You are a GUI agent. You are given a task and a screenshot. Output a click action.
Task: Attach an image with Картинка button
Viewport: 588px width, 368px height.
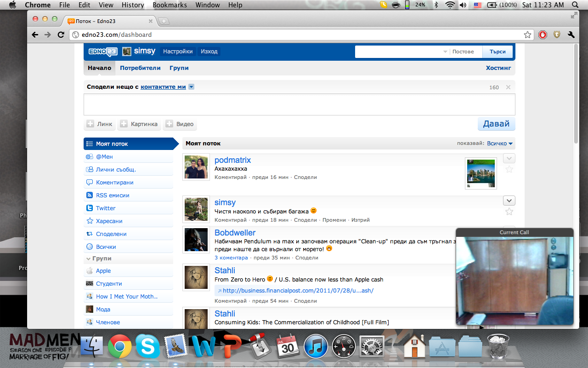[139, 124]
